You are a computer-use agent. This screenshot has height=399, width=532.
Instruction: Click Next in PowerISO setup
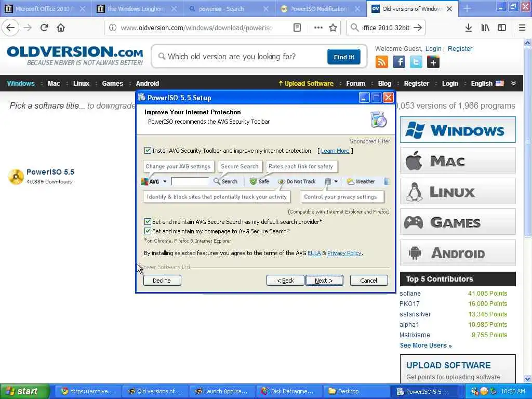[324, 281]
